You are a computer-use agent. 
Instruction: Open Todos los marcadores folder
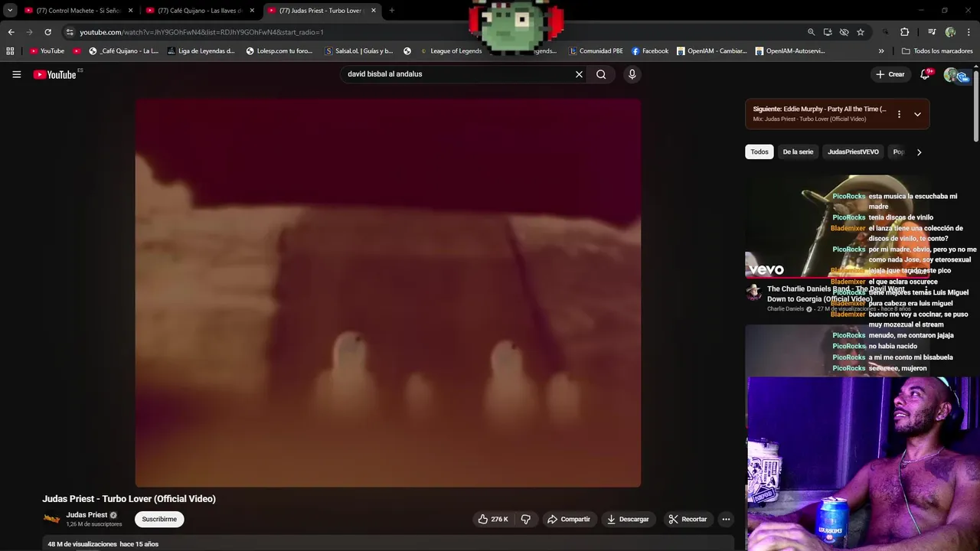[x=937, y=51]
